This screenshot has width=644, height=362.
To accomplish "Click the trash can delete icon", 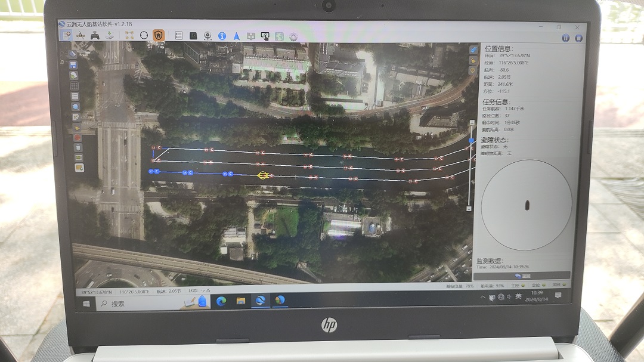I will [x=78, y=147].
